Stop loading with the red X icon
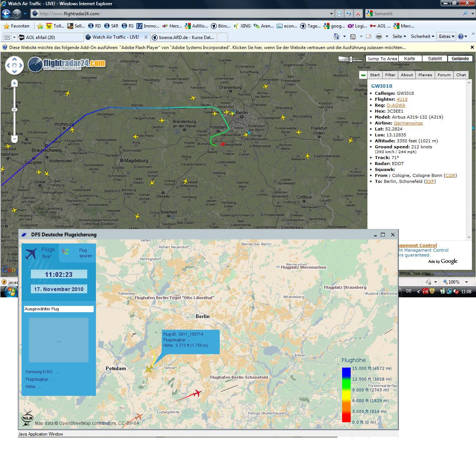Image resolution: width=476 pixels, height=475 pixels. tap(358, 13)
